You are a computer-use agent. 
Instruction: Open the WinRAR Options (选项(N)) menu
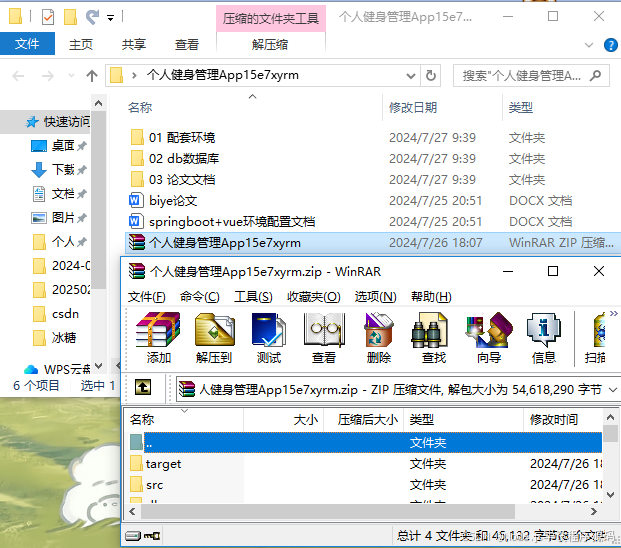coord(375,297)
